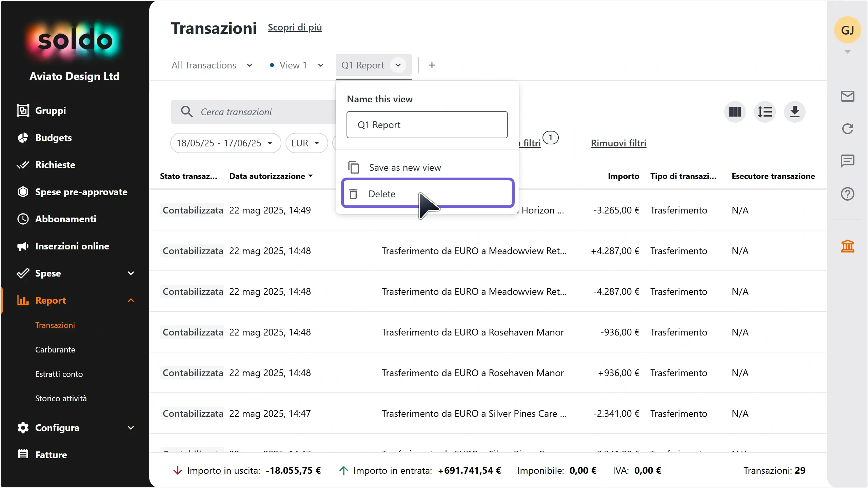Image resolution: width=868 pixels, height=488 pixels.
Task: Click the Delete trash icon
Action: click(353, 194)
